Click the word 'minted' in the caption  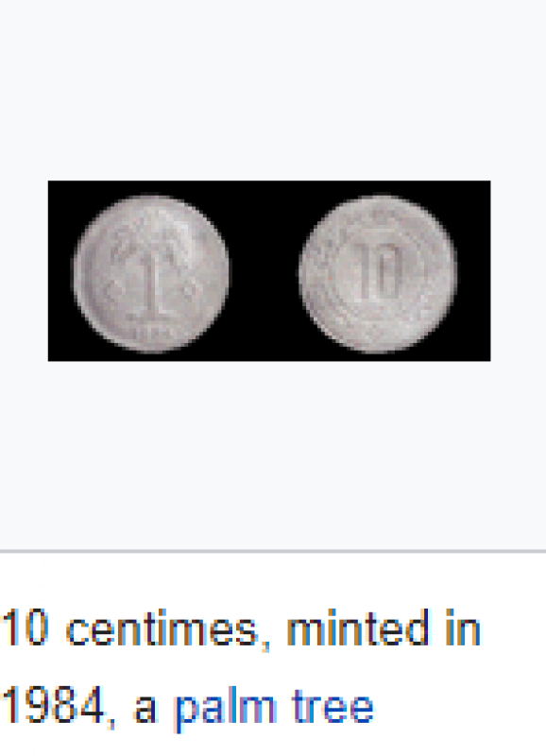tap(358, 627)
